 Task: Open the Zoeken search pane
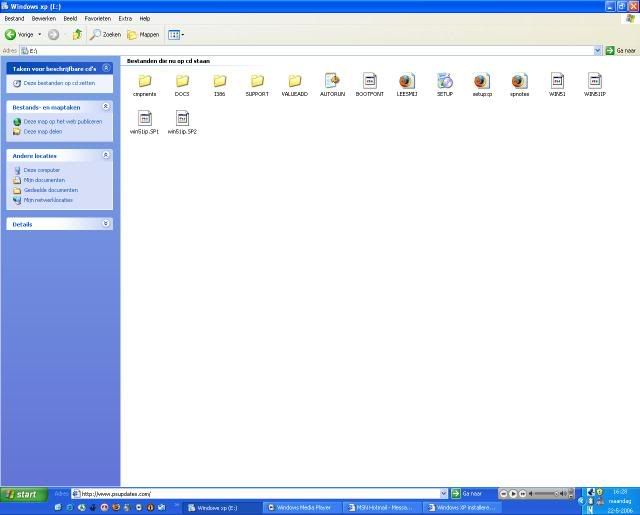(105, 35)
